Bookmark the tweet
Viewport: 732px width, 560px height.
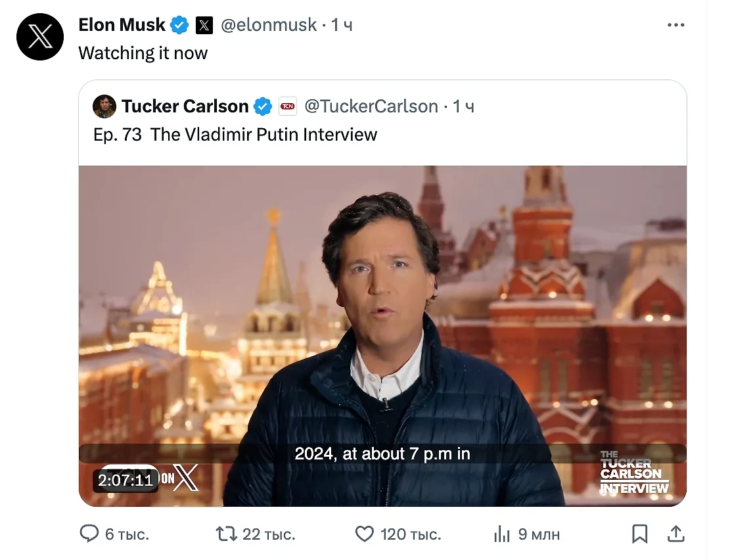[x=641, y=534]
